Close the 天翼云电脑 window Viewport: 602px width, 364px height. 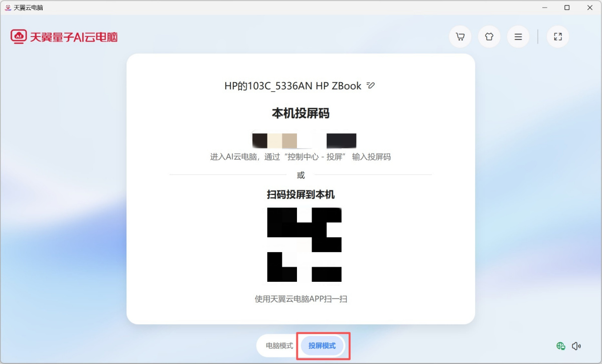tap(589, 8)
